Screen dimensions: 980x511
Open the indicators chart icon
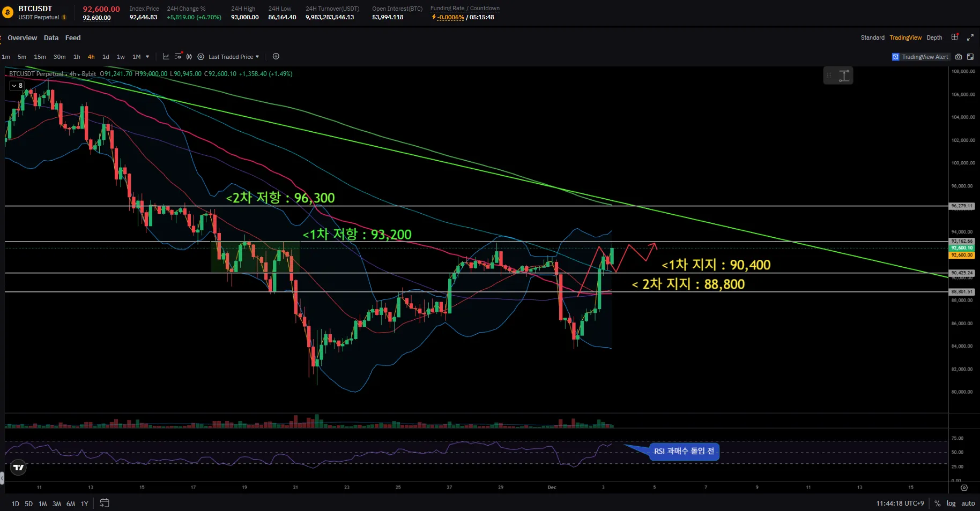pyautogui.click(x=166, y=57)
